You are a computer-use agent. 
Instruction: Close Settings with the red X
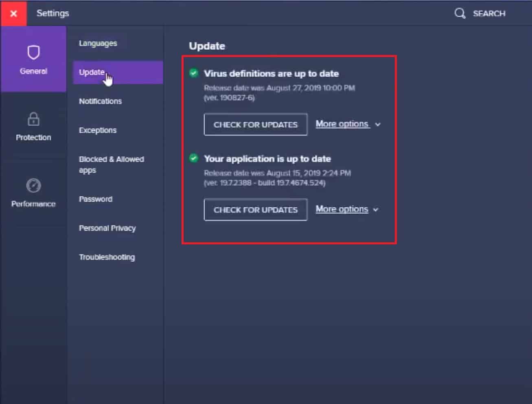click(13, 13)
